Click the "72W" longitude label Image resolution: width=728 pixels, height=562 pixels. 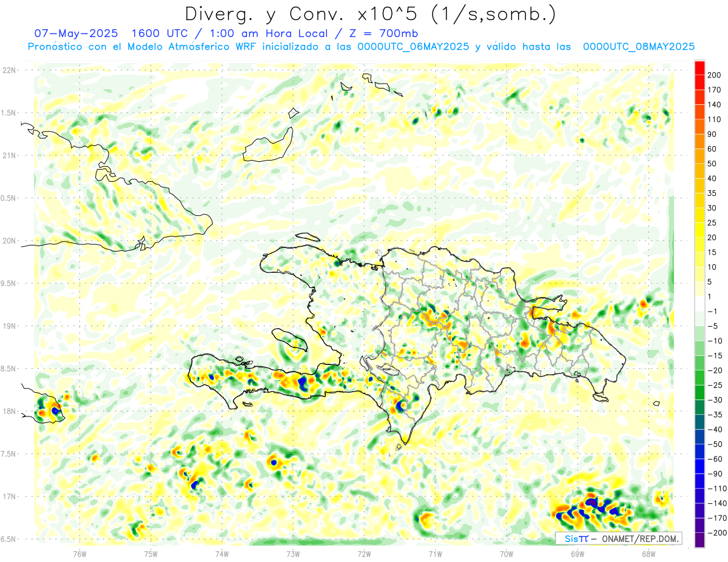tap(364, 554)
